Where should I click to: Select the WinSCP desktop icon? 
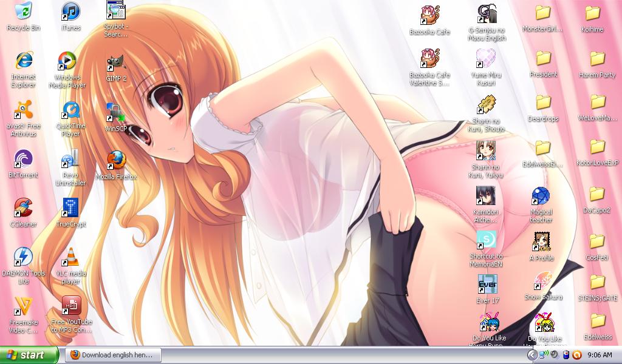[x=115, y=113]
